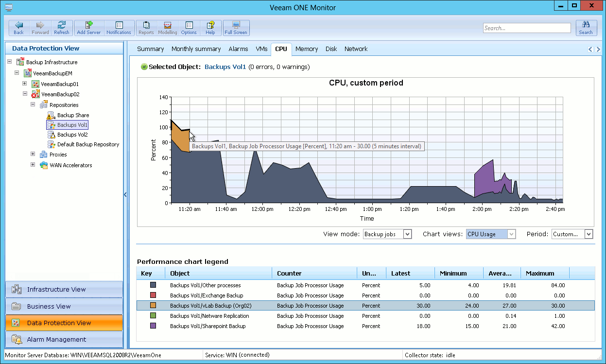Collapse the VeeamBackupEM node
The image size is (606, 364).
17,73
